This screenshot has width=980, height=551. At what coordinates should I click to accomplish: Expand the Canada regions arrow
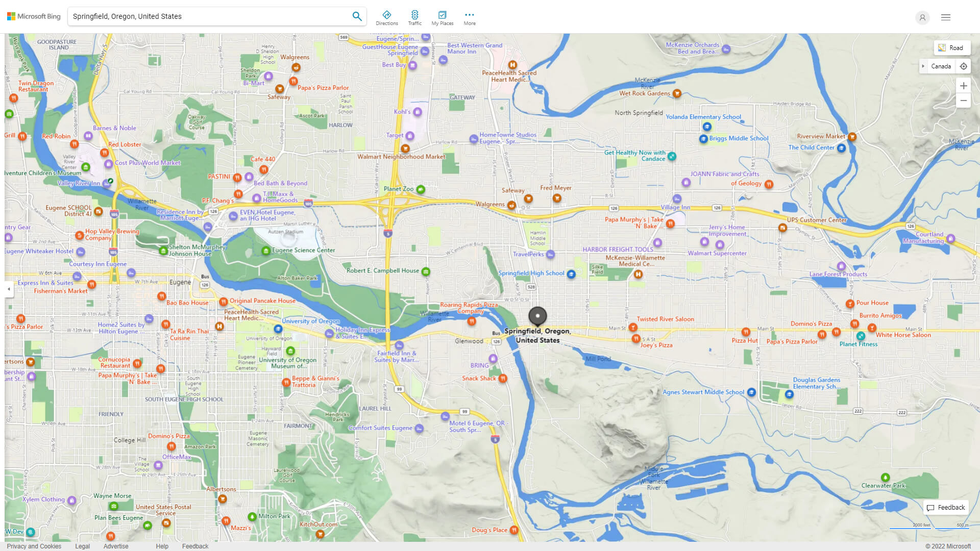tap(924, 66)
